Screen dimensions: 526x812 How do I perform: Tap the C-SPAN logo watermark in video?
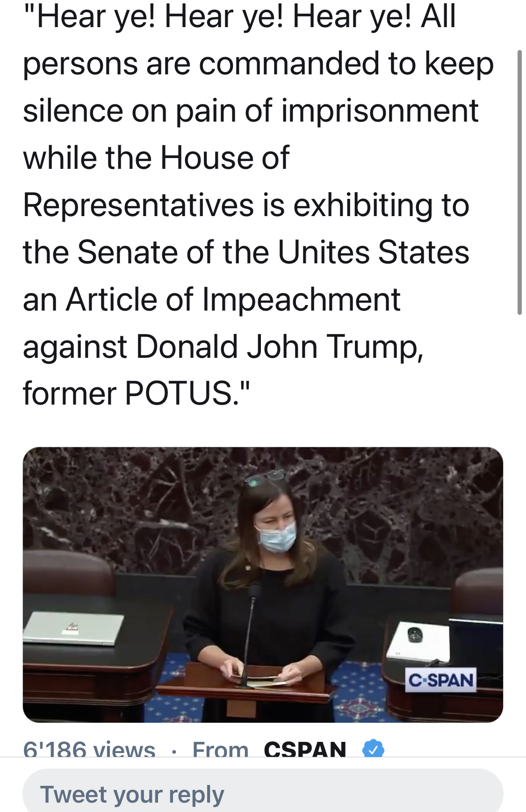tap(440, 680)
